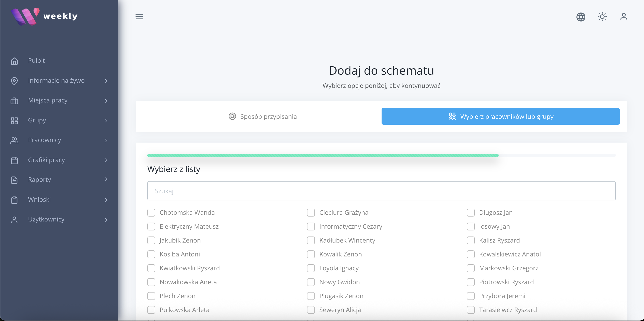Switch to Sposób przypisania step
644x321 pixels.
(x=262, y=116)
